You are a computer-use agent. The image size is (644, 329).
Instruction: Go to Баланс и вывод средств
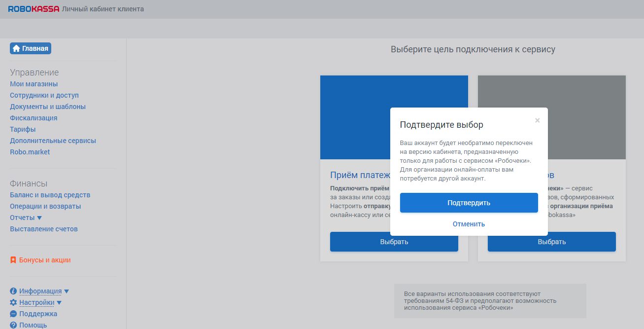(x=50, y=194)
